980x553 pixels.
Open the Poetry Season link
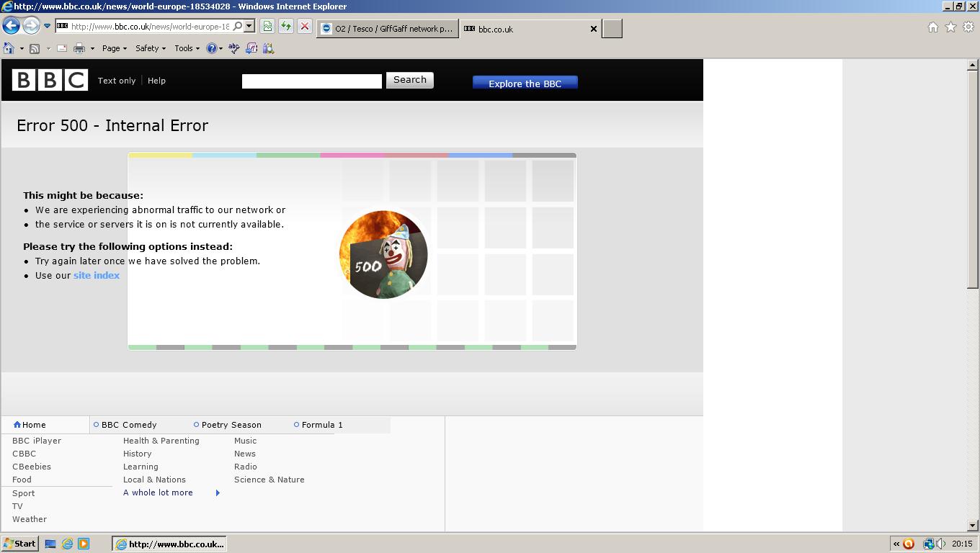pyautogui.click(x=231, y=425)
